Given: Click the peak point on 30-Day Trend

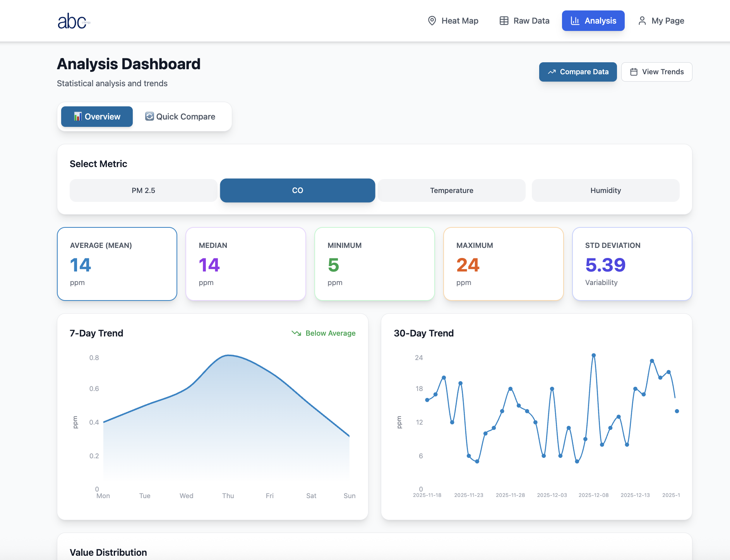Looking at the screenshot, I should (x=593, y=355).
